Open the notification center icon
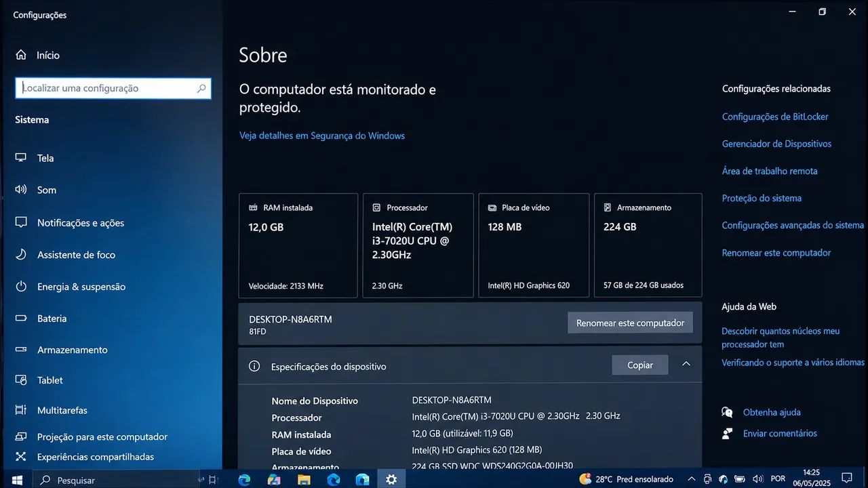The width and height of the screenshot is (868, 488). [x=846, y=479]
